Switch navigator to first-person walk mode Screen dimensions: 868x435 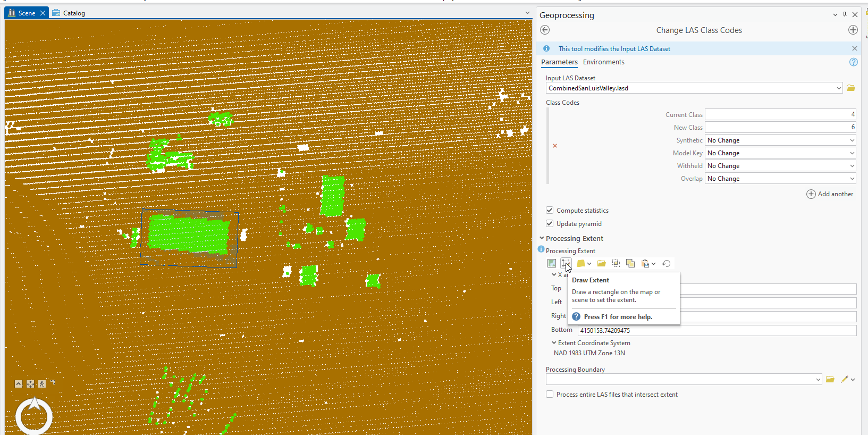pyautogui.click(x=42, y=384)
